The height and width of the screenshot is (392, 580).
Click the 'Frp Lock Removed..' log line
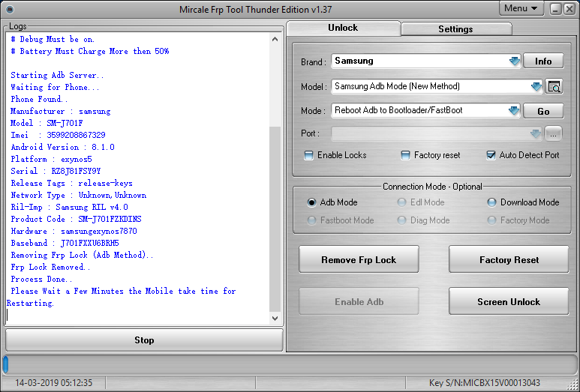[50, 267]
